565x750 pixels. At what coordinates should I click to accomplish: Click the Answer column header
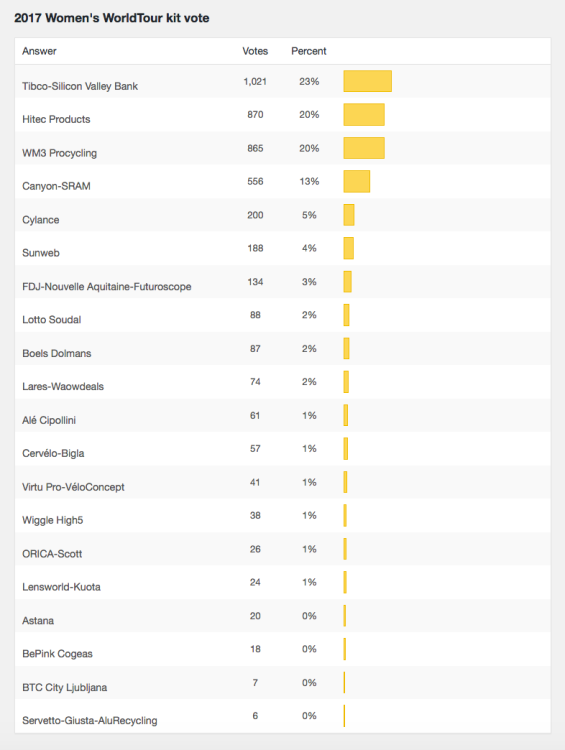39,51
